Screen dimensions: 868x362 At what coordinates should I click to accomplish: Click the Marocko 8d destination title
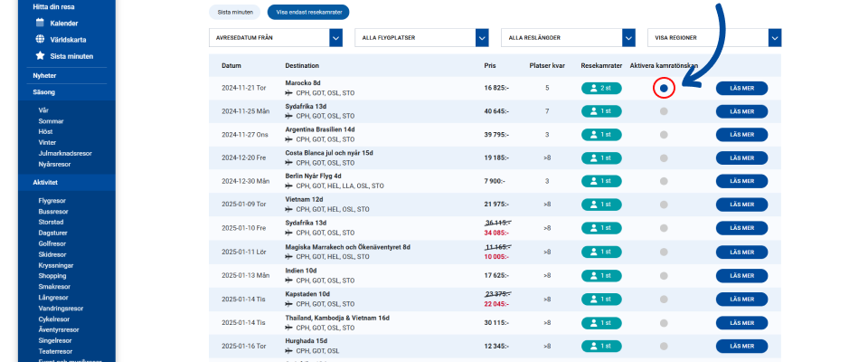304,82
